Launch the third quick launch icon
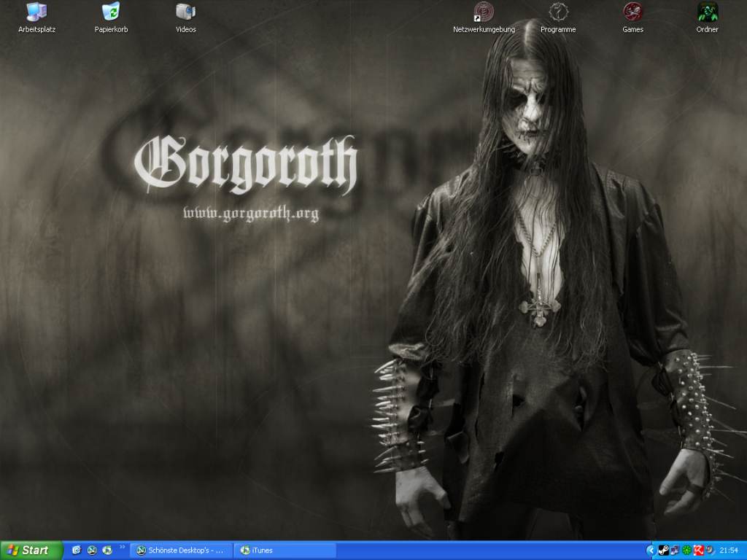The height and width of the screenshot is (560, 747). (x=107, y=551)
